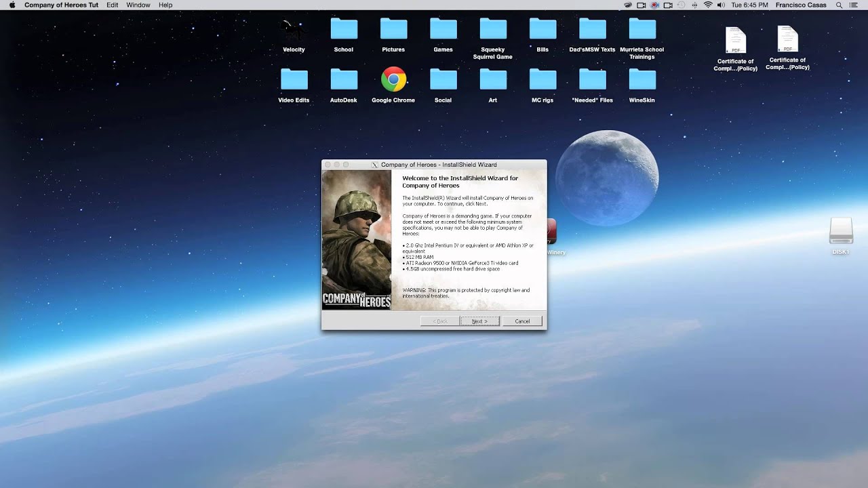Select the Social folder
868x488 pixels.
point(443,80)
